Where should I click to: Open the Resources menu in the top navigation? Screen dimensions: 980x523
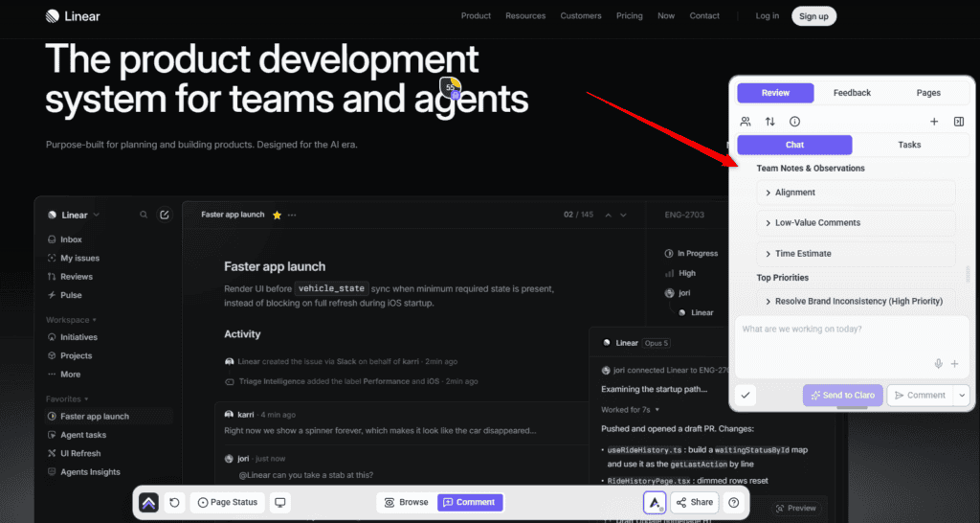point(525,16)
